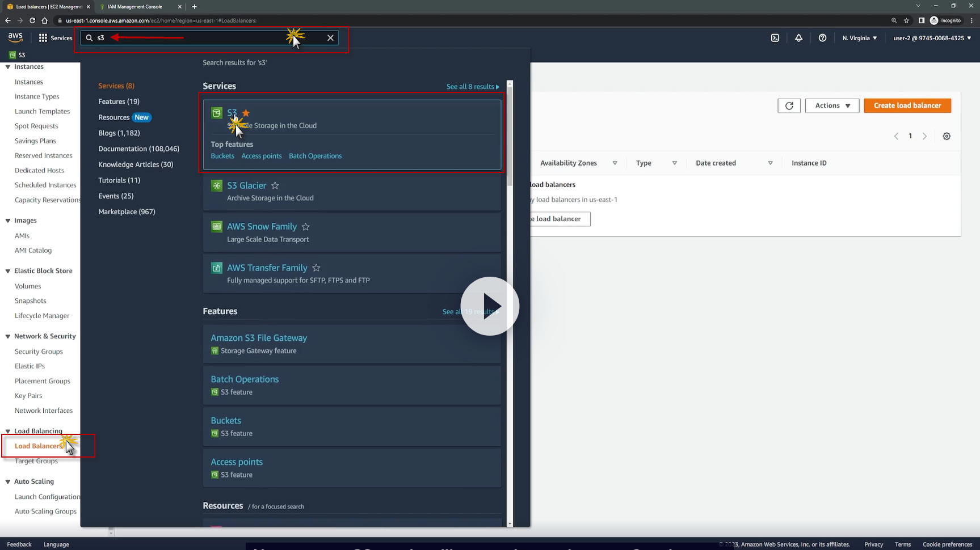The image size is (980, 550).
Task: Toggle the favorite star for AWS Snow Family
Action: click(306, 227)
